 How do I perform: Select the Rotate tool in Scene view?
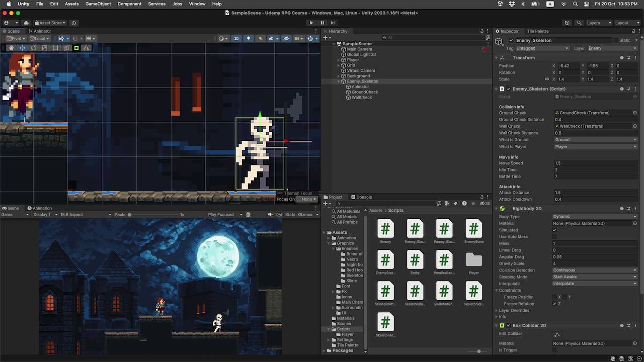pos(33,48)
